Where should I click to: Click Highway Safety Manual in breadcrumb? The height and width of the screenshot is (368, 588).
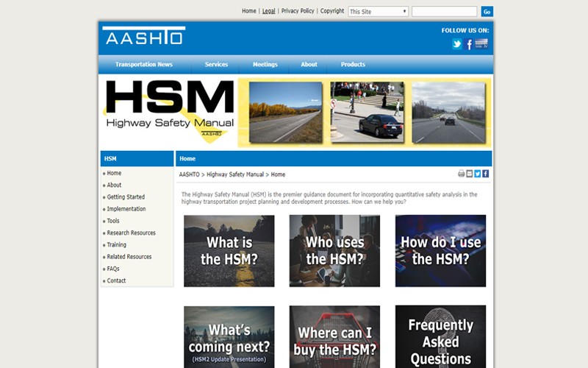click(235, 174)
